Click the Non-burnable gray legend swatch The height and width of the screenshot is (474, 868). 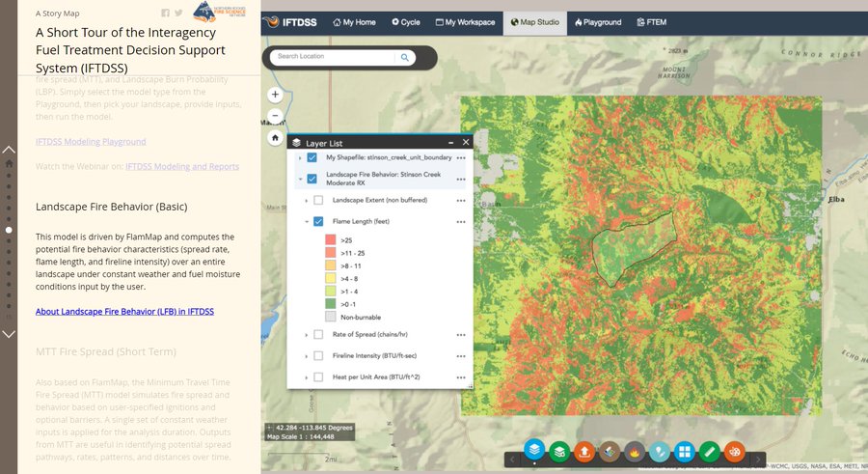coord(331,317)
